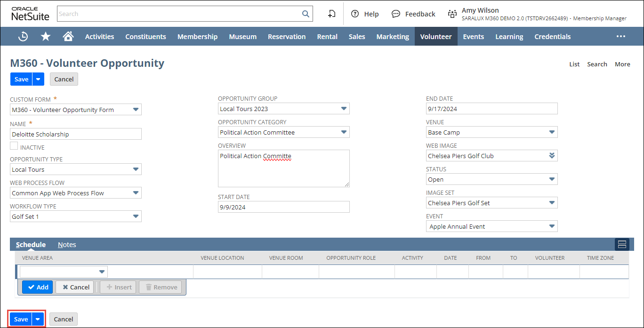
Task: Open the Membership menu
Action: [197, 36]
